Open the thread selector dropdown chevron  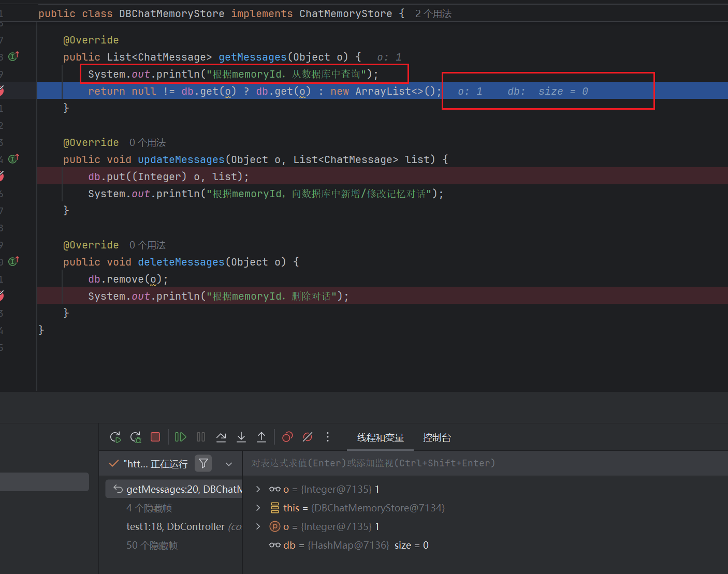tap(229, 464)
